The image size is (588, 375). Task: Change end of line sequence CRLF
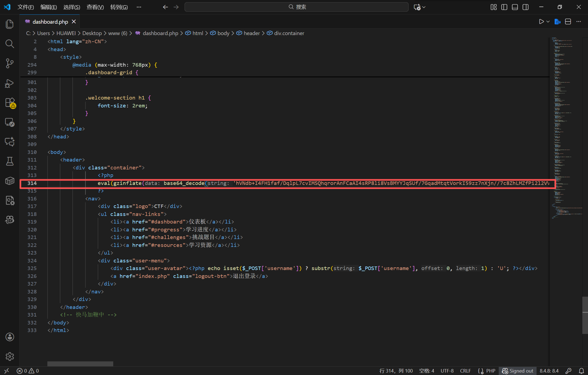point(465,371)
